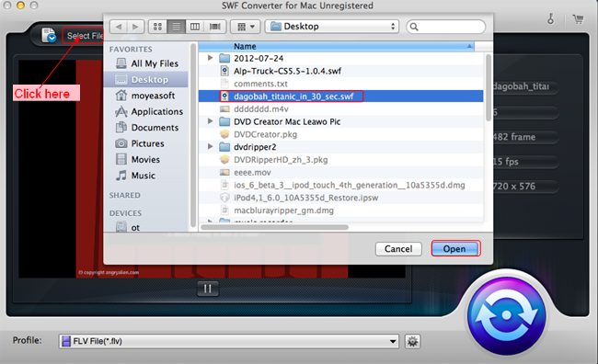This screenshot has width=598, height=364.
Task: Click the dvdripper2 folder name
Action: 255,147
